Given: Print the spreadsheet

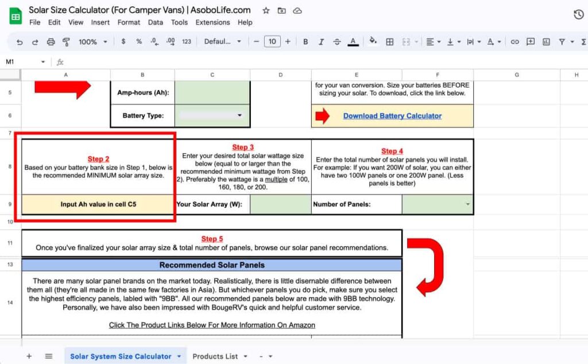Looking at the screenshot, I should tap(51, 42).
